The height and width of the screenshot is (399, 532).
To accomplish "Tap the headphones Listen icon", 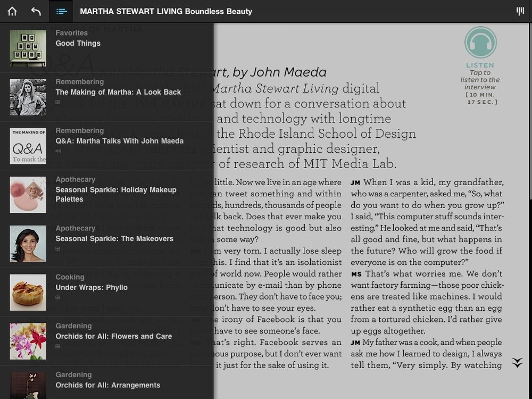I will point(480,43).
